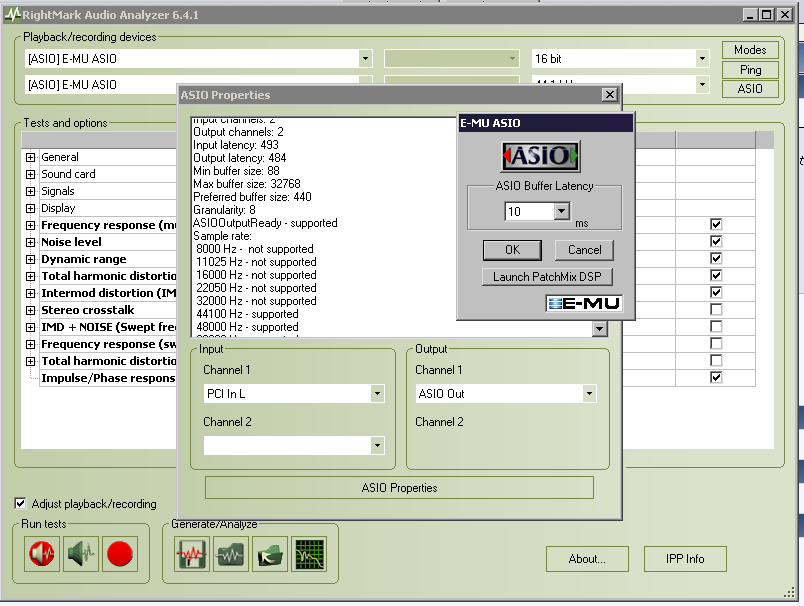Click Cancel in the E-MU ASIO dialog
The height and width of the screenshot is (606, 804).
click(584, 250)
